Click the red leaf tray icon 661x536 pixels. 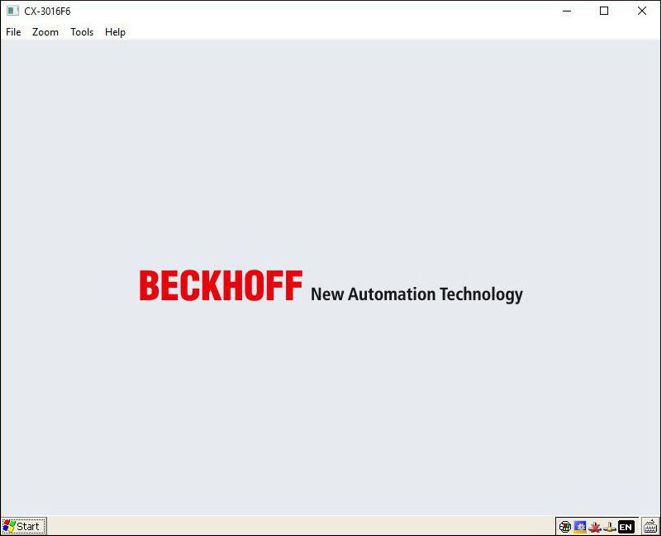click(x=595, y=527)
